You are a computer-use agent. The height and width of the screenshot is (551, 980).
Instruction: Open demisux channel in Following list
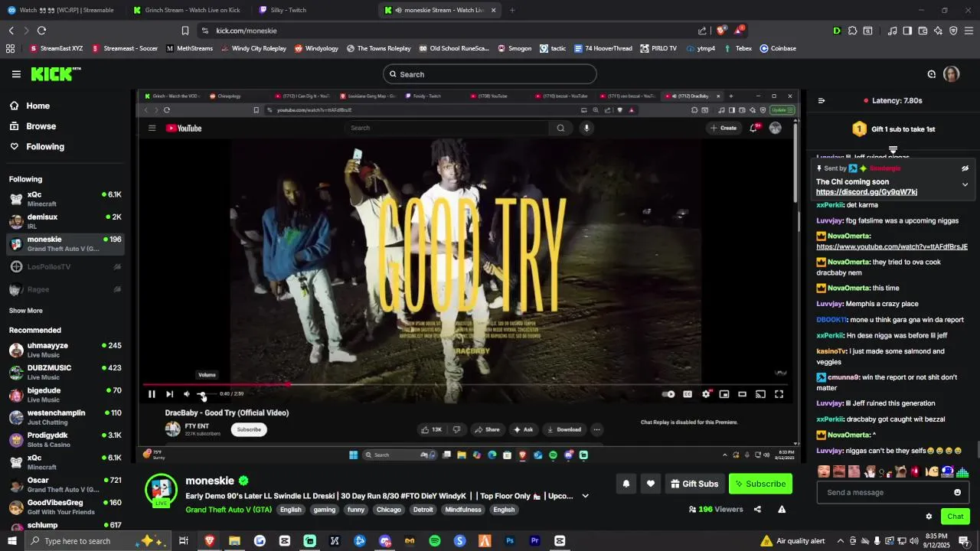tap(65, 221)
